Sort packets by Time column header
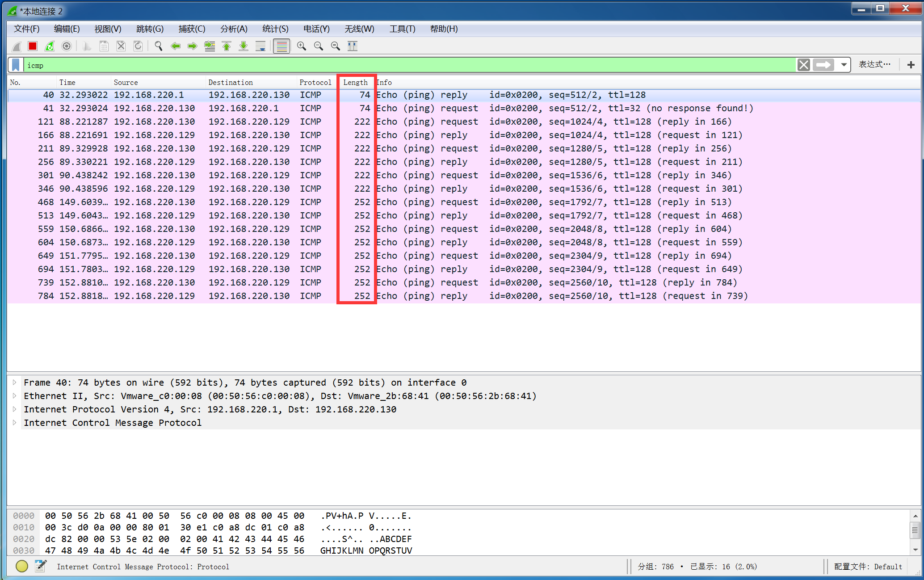The height and width of the screenshot is (580, 924). 84,82
